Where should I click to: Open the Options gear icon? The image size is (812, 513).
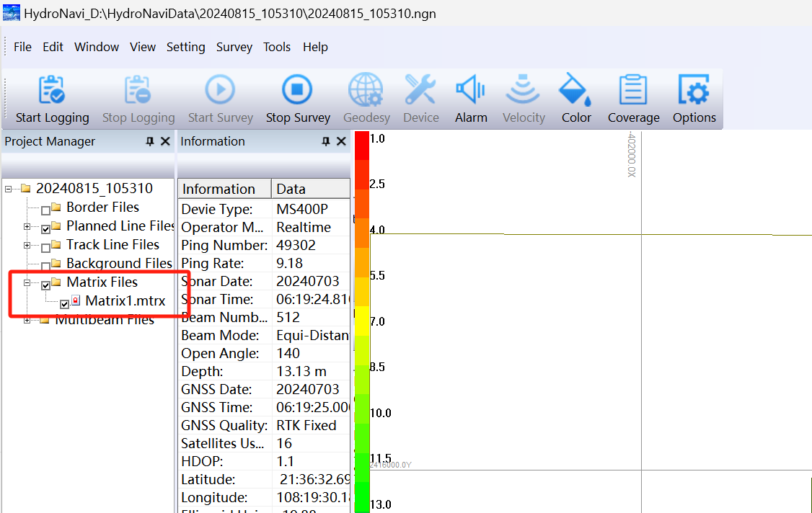coord(694,91)
